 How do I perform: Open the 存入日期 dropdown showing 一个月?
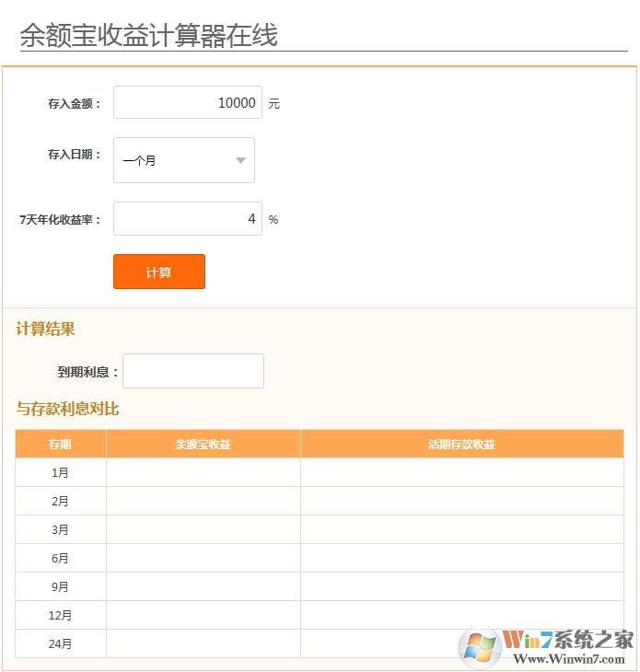[184, 160]
